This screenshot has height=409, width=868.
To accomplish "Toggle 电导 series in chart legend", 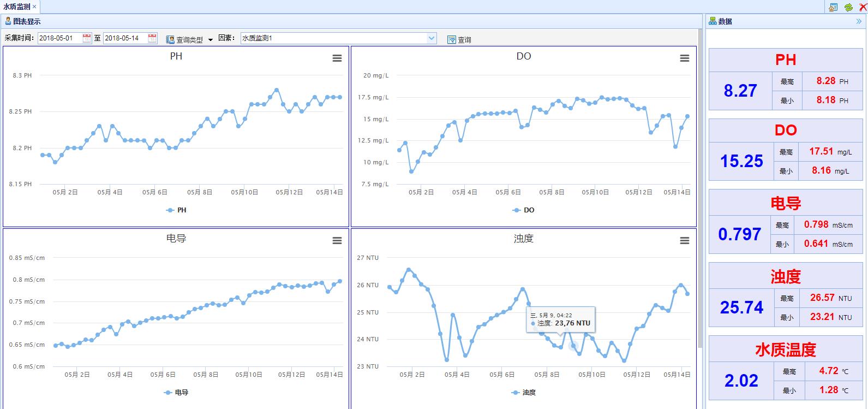I will (176, 393).
